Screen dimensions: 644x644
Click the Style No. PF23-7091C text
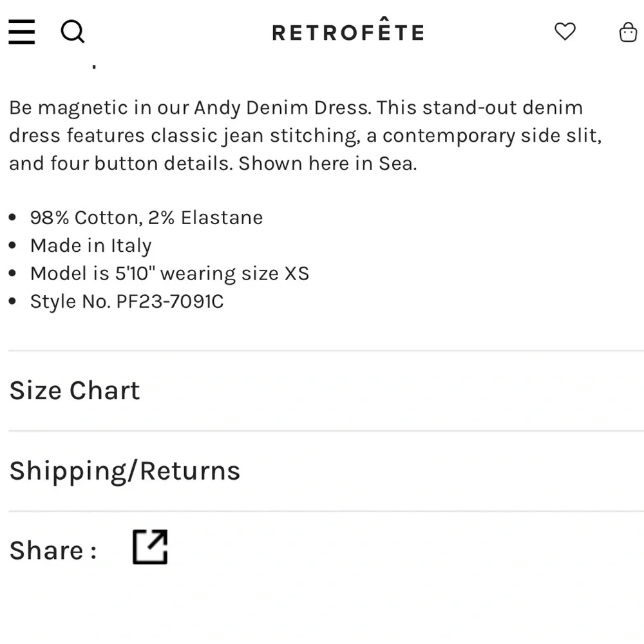pyautogui.click(x=126, y=301)
